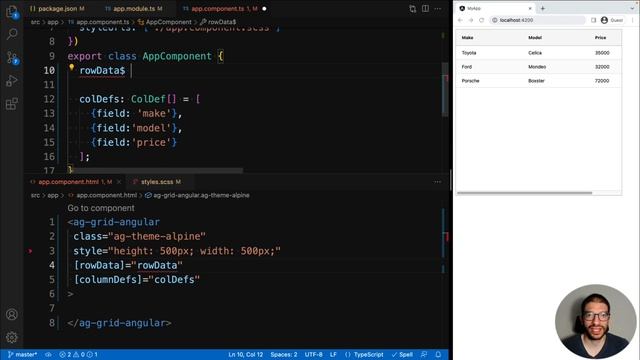The height and width of the screenshot is (360, 640).
Task: Reload the browser page
Action: pos(482,20)
